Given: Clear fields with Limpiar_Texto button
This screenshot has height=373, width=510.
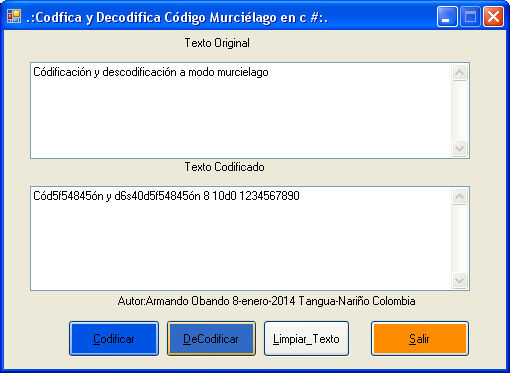Looking at the screenshot, I should tap(306, 338).
